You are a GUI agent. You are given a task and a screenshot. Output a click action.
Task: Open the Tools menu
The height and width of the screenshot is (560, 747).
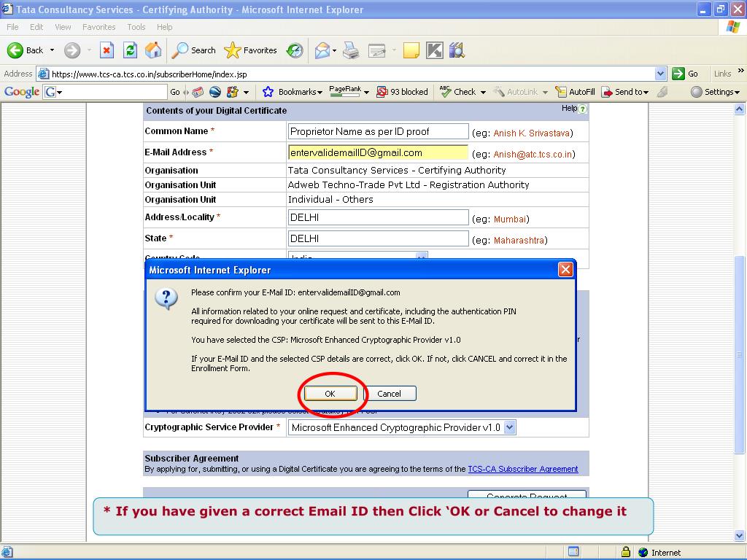tap(136, 27)
